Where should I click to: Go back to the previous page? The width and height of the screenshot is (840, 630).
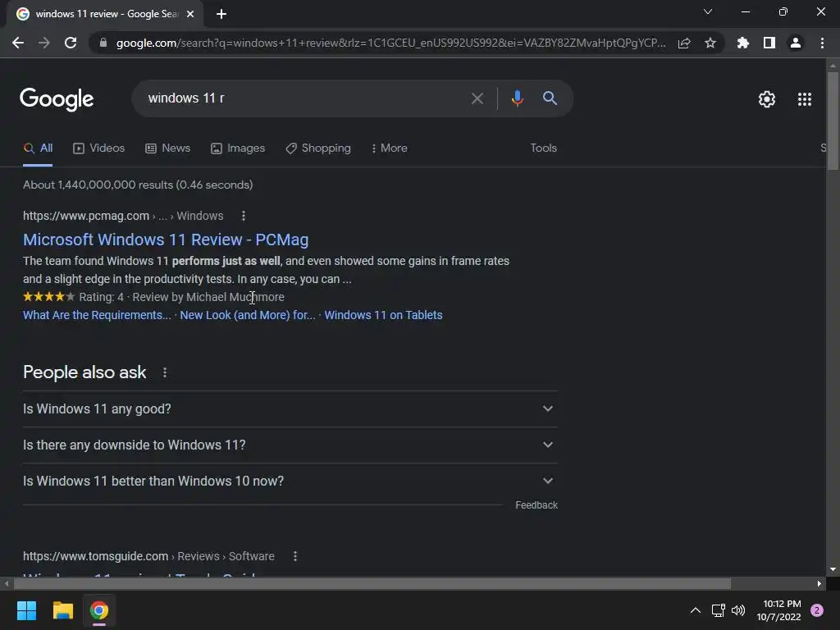(x=18, y=43)
